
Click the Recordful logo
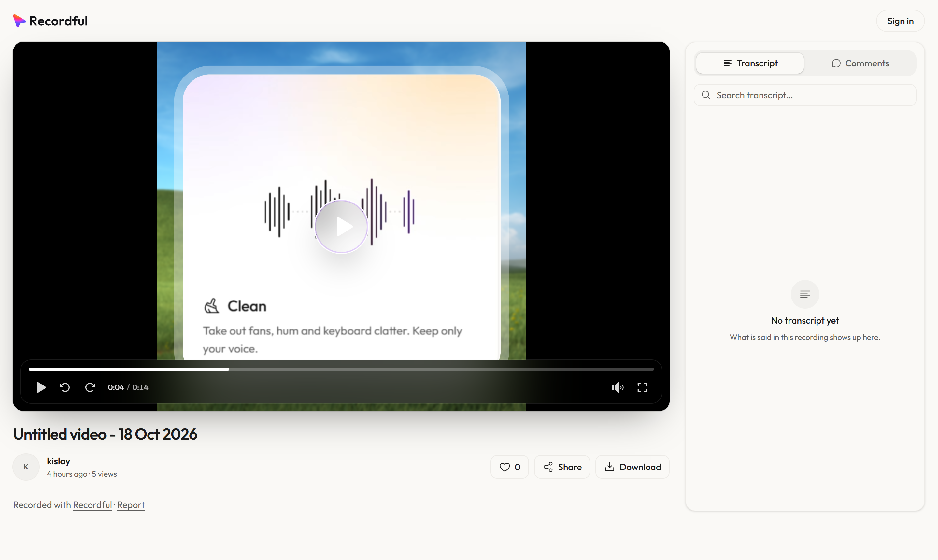tap(50, 21)
